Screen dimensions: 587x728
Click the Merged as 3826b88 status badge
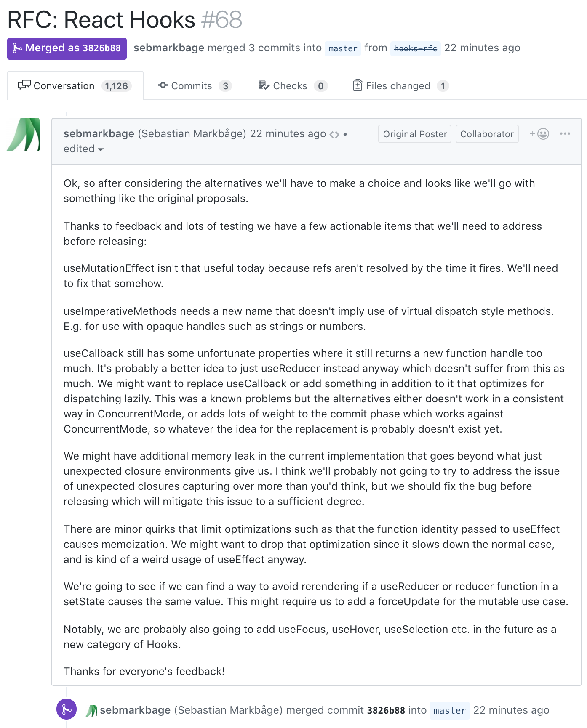[67, 48]
